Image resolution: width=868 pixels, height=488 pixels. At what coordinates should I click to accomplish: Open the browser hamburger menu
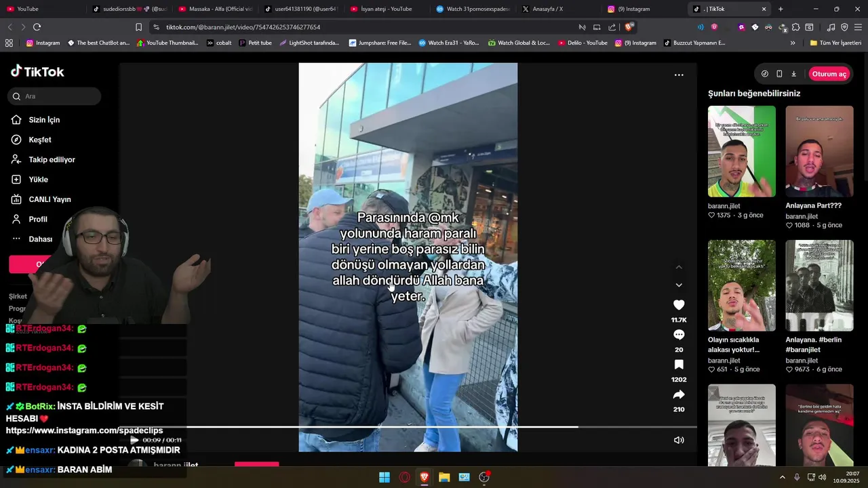pyautogui.click(x=859, y=27)
